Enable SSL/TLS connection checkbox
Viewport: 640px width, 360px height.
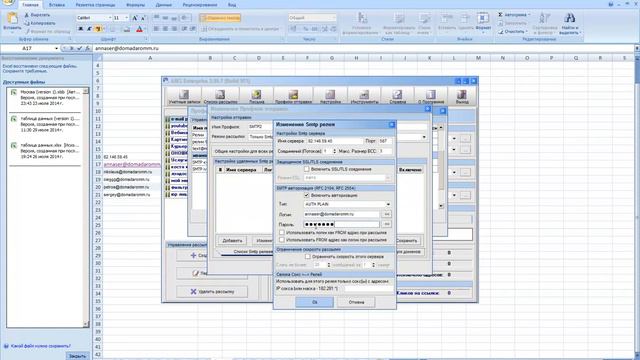(307, 169)
